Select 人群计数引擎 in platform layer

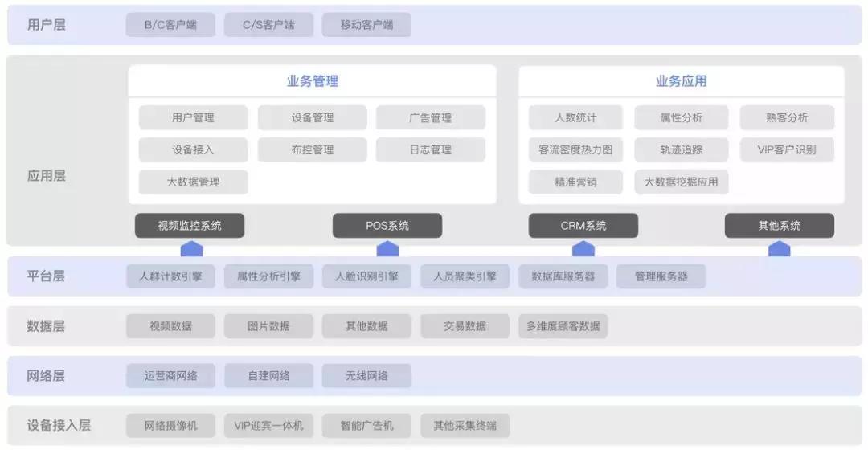tap(170, 276)
